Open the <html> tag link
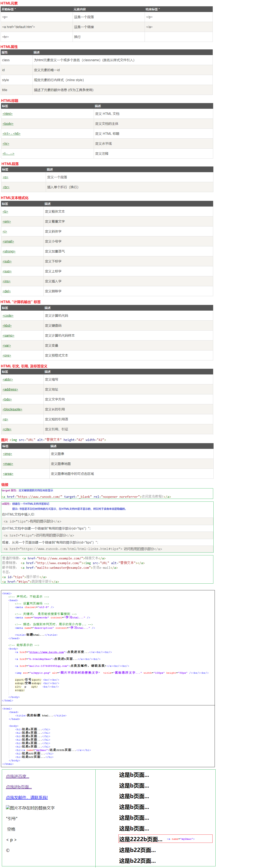275x868 pixels. point(7,114)
